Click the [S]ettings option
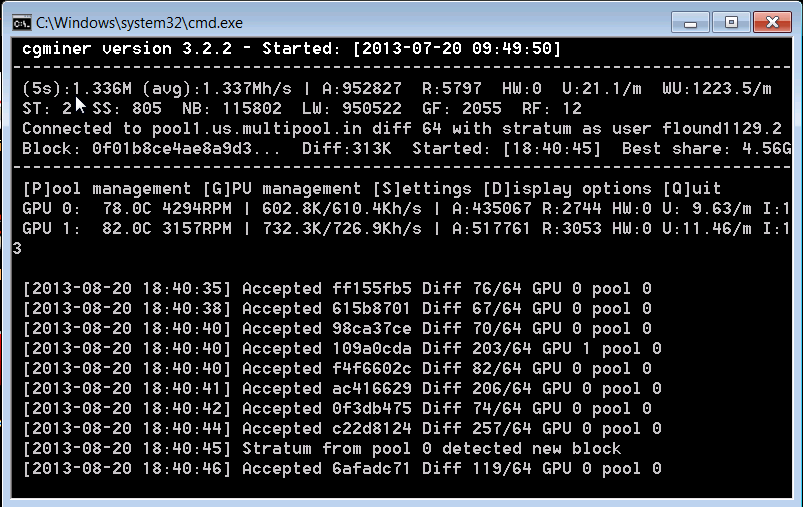This screenshot has height=507, width=803. (421, 188)
